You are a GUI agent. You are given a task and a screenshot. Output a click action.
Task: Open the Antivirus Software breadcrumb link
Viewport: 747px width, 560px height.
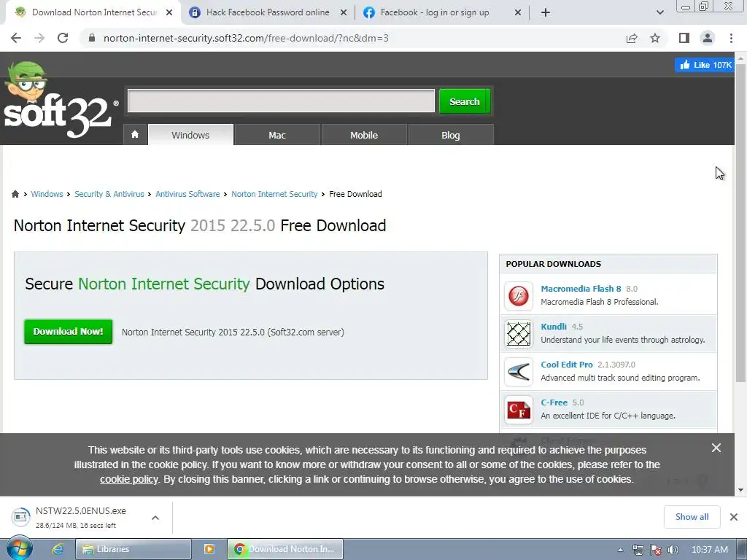coord(187,194)
